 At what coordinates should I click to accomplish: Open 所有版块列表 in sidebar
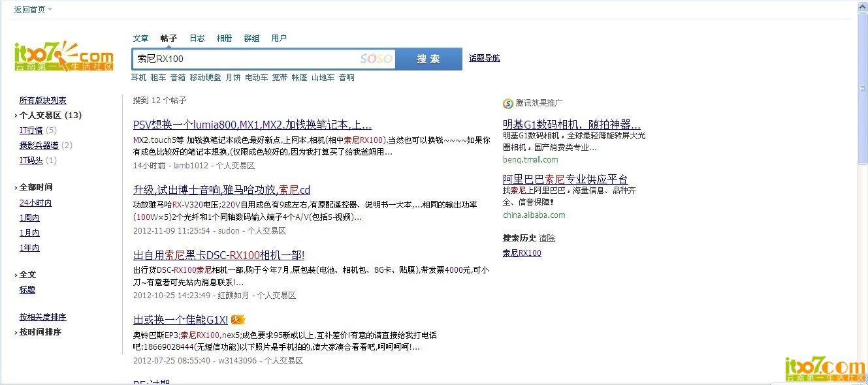pyautogui.click(x=42, y=100)
